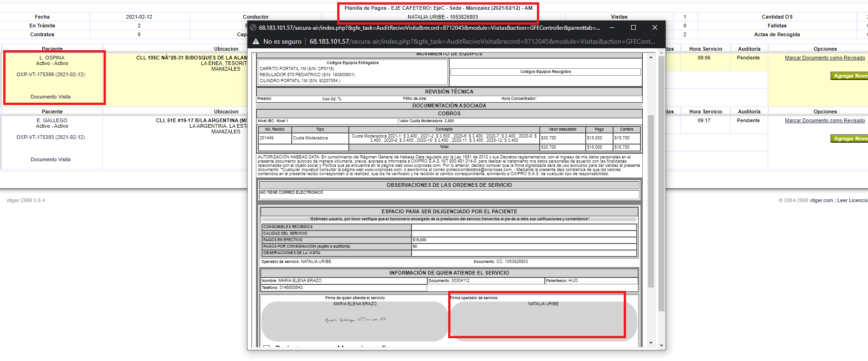This screenshot has height=361, width=868.
Task: Click the 'Cantidad OS' label cell
Action: pos(777,17)
